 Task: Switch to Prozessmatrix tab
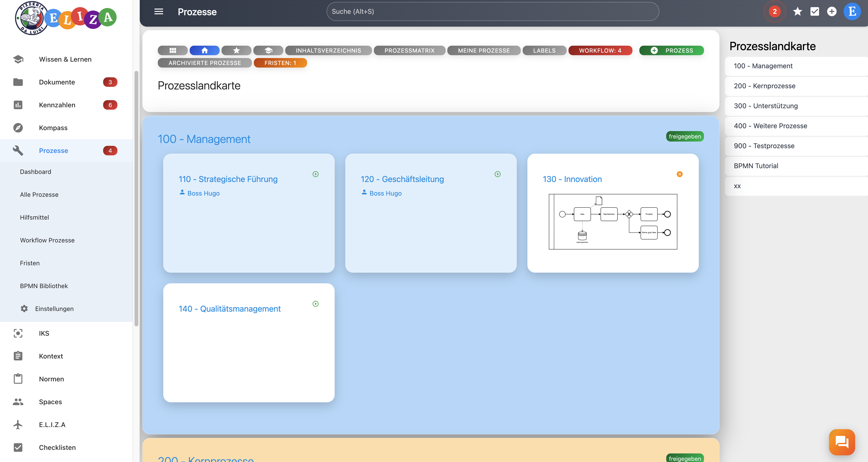pos(410,51)
